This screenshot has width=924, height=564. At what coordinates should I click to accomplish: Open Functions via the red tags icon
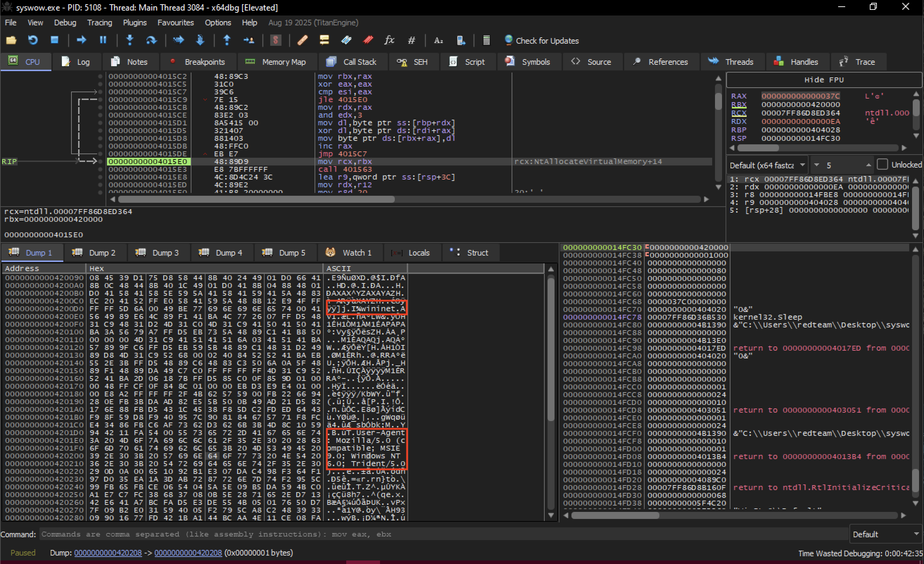368,40
